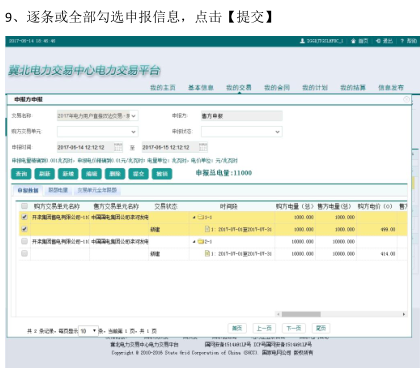The width and height of the screenshot is (420, 368).
Task: Click the logout (退出) icon
Action: (378, 41)
